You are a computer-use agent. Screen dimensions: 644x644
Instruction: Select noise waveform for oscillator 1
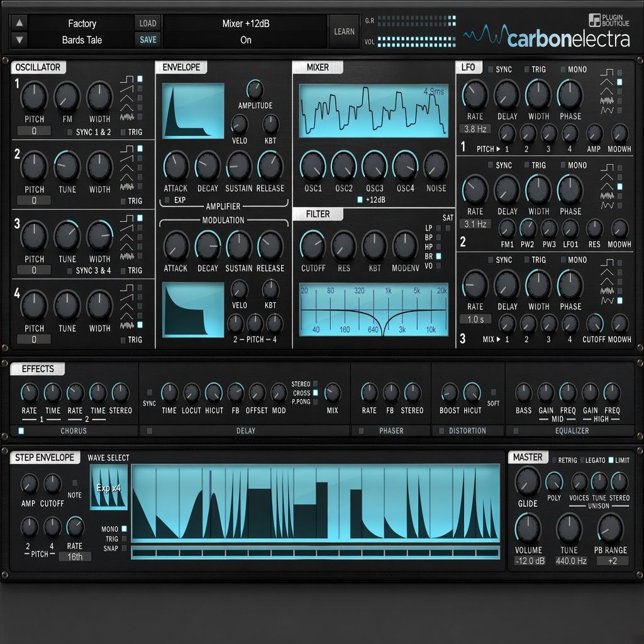[x=140, y=116]
